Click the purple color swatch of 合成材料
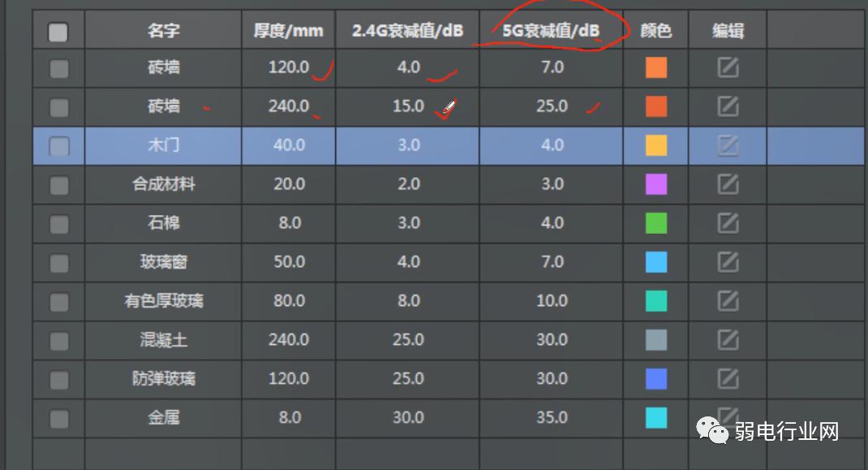Viewport: 868px width, 470px height. (x=655, y=184)
